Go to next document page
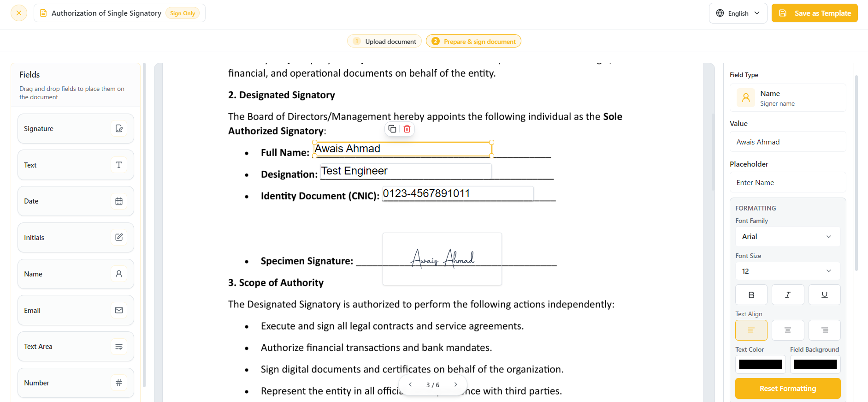 (456, 384)
